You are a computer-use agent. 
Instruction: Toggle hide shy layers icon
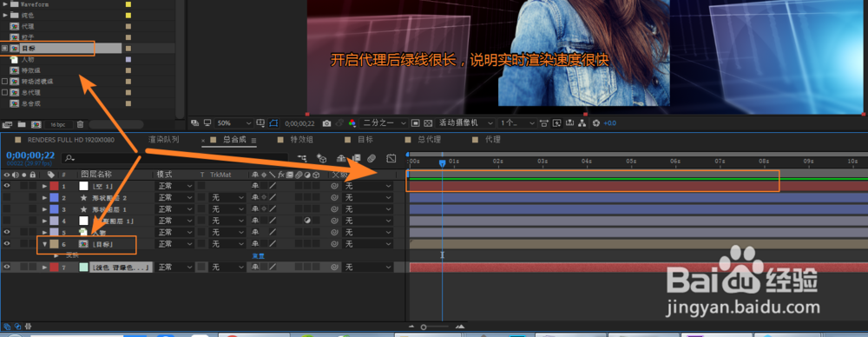click(341, 158)
